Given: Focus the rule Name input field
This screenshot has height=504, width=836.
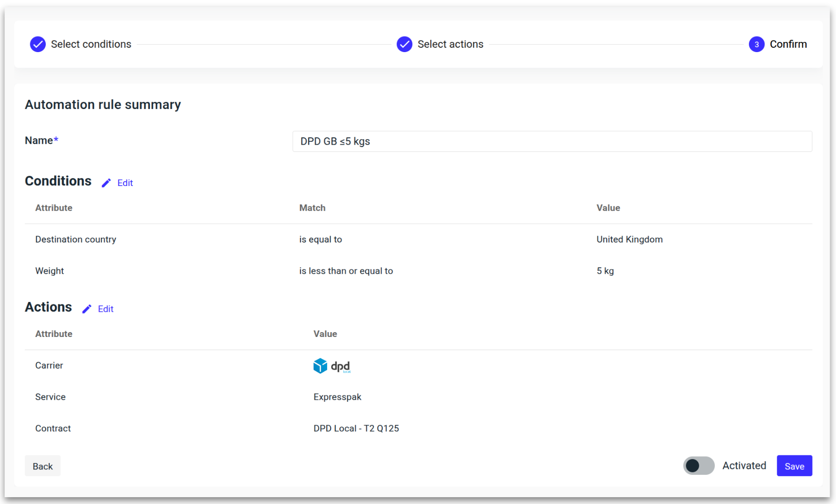Looking at the screenshot, I should 552,141.
